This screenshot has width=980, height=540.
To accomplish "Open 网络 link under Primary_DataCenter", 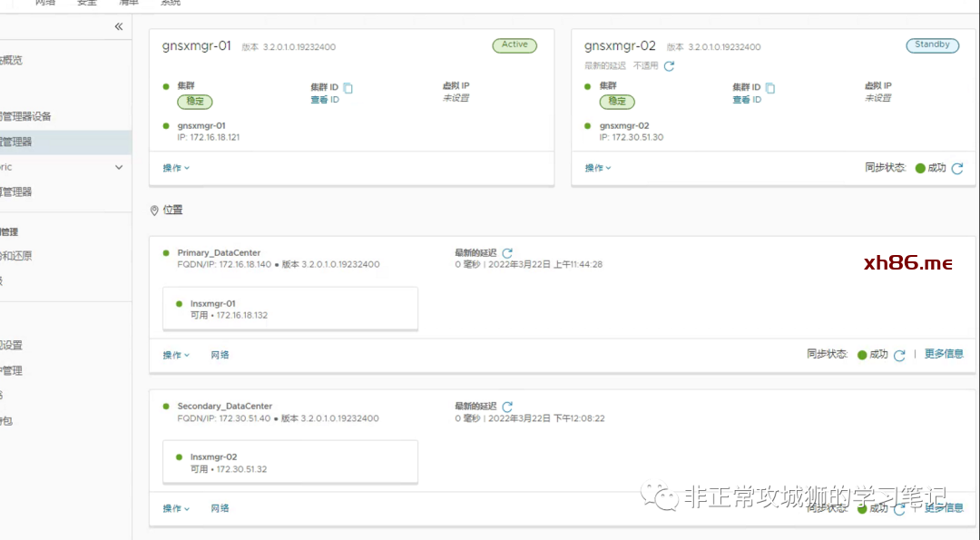I will point(220,355).
